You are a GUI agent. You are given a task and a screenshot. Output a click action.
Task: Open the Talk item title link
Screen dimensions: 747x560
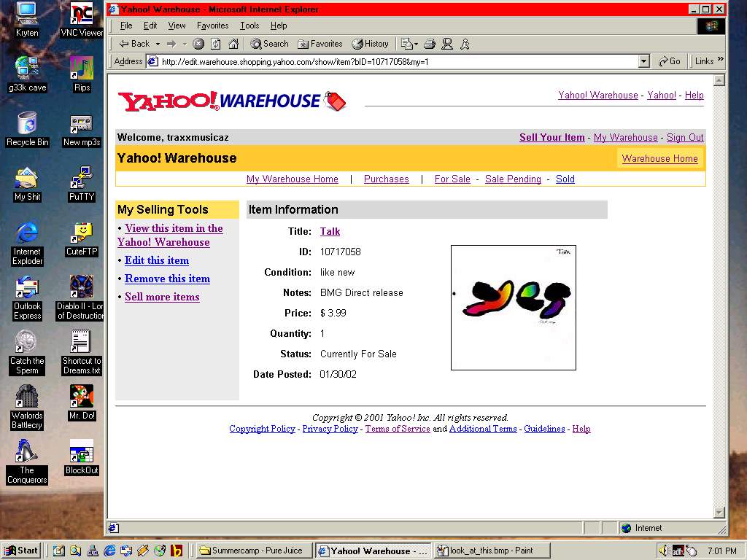pos(330,231)
